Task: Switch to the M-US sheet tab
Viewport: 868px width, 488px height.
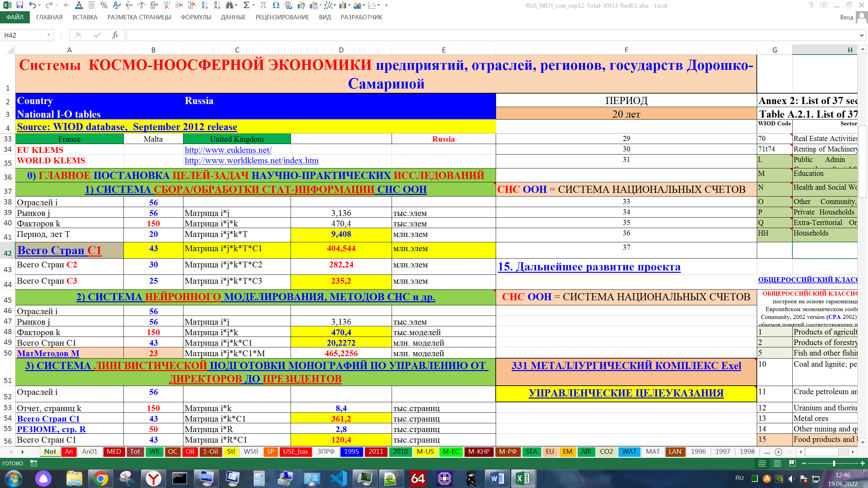Action: pyautogui.click(x=425, y=452)
